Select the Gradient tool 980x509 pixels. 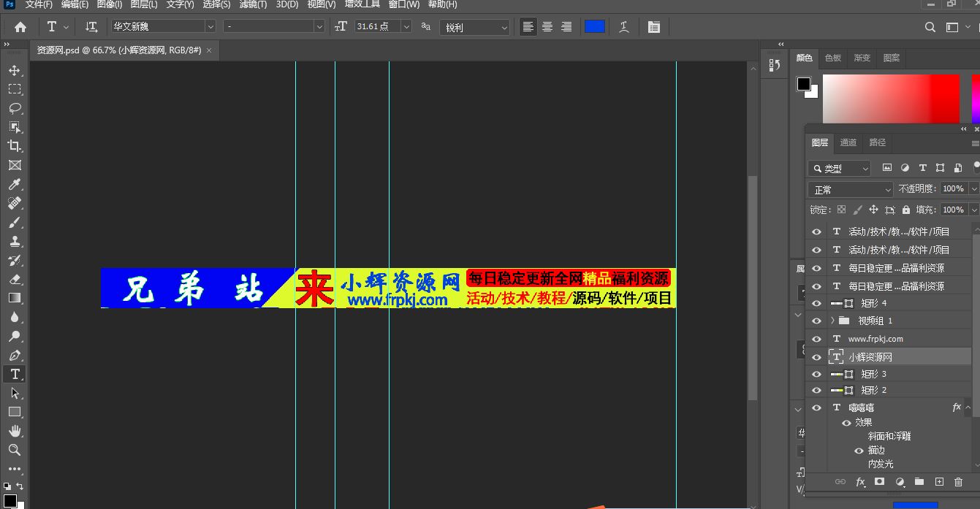(15, 298)
